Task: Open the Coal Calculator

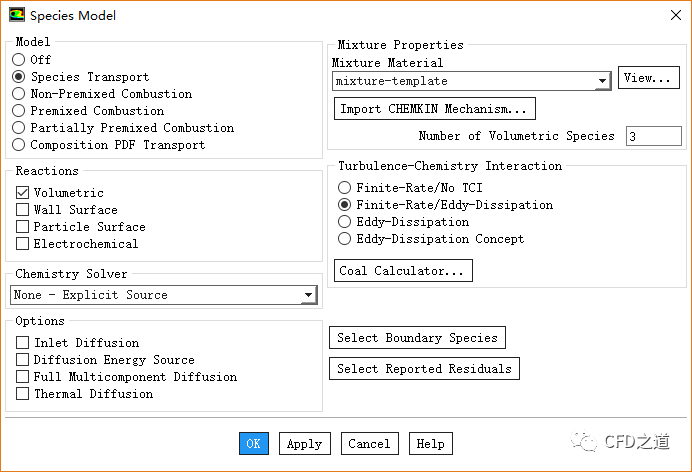Action: pyautogui.click(x=403, y=271)
